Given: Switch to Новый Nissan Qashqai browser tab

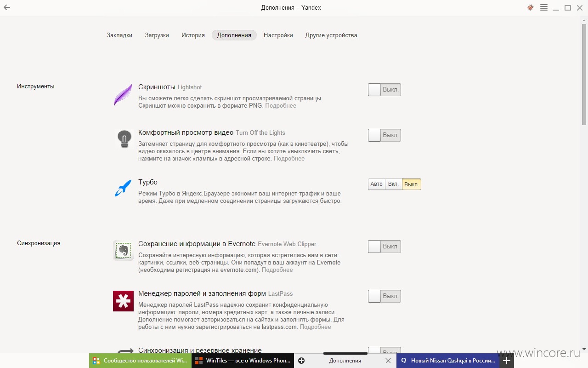Looking at the screenshot, I should 448,361.
